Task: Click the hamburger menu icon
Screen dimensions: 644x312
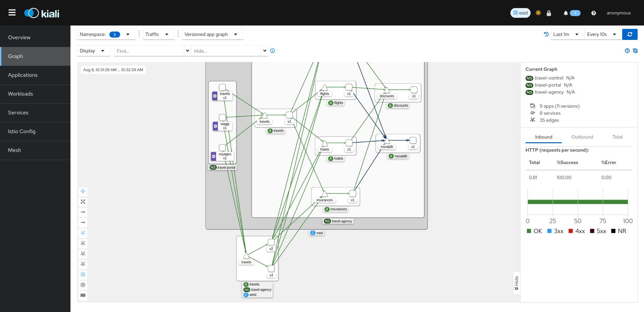Action: point(12,13)
